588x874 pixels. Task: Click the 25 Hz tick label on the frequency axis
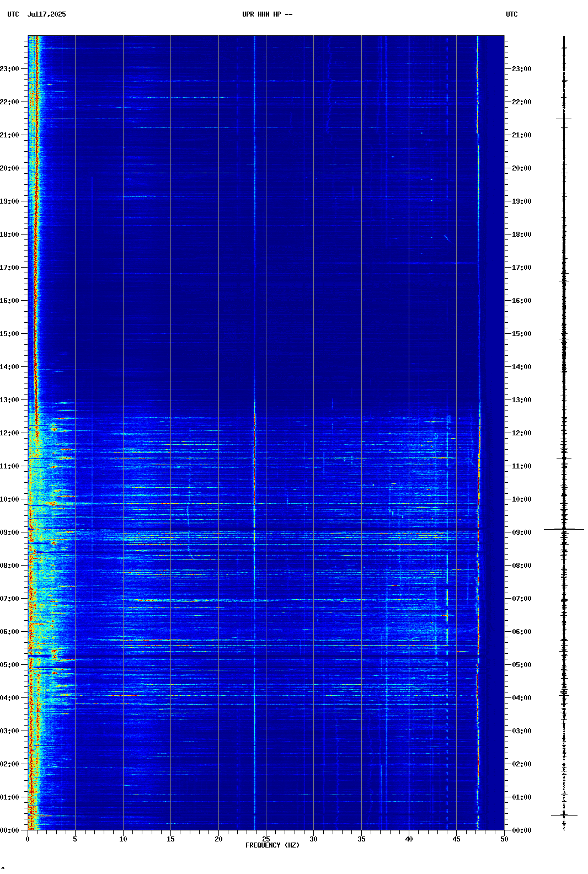266,839
